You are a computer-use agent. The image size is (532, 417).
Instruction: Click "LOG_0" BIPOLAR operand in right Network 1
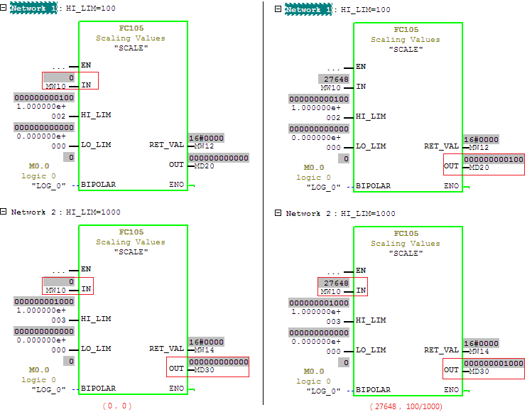click(324, 187)
